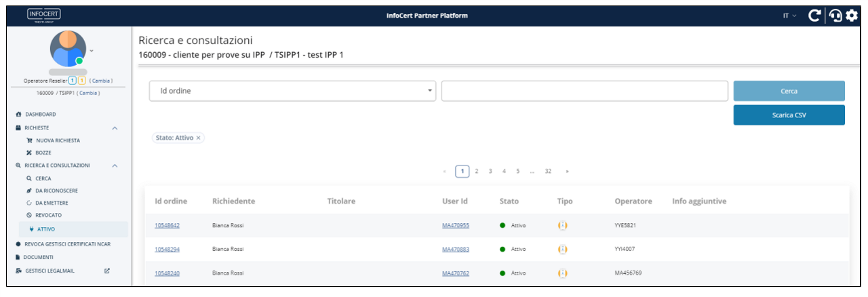The width and height of the screenshot is (868, 297).
Task: Expand the chevron beside the avatar
Action: click(92, 49)
